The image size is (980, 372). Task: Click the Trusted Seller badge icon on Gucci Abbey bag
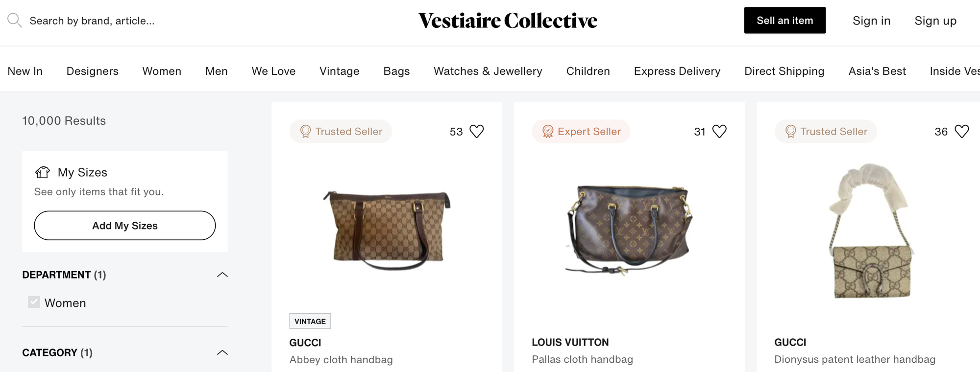tap(305, 131)
